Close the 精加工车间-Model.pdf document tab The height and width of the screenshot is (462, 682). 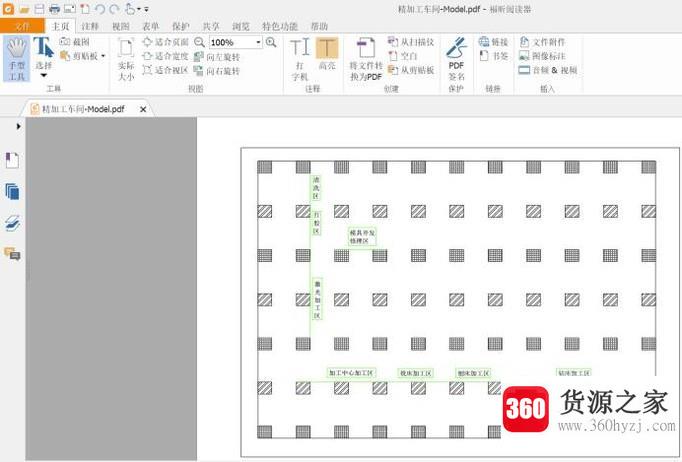(143, 109)
